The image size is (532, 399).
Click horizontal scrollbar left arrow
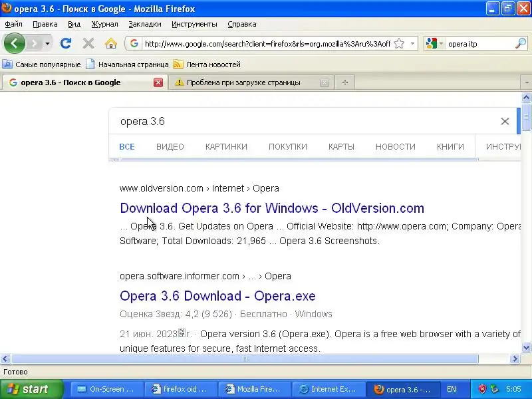coord(5,358)
